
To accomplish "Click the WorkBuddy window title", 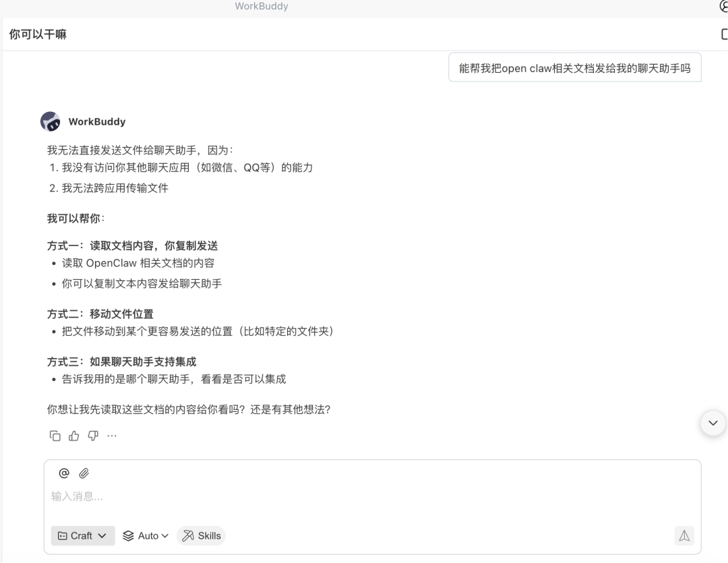I will point(262,6).
